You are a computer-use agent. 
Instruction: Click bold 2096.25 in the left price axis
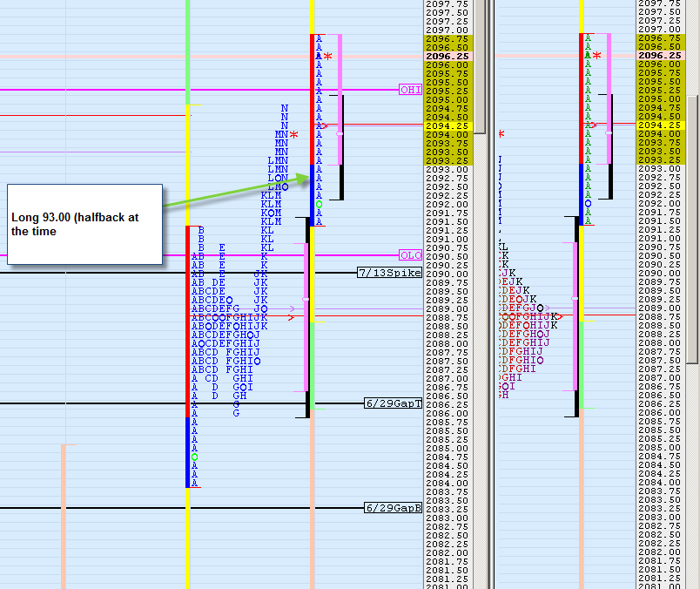tap(447, 57)
